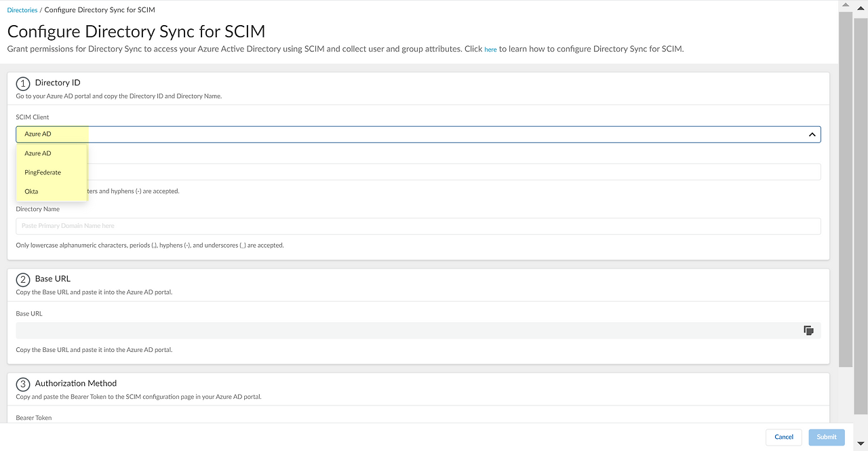Click the "Configure Directory Sync for SCIM" title
868x451 pixels.
tap(136, 31)
